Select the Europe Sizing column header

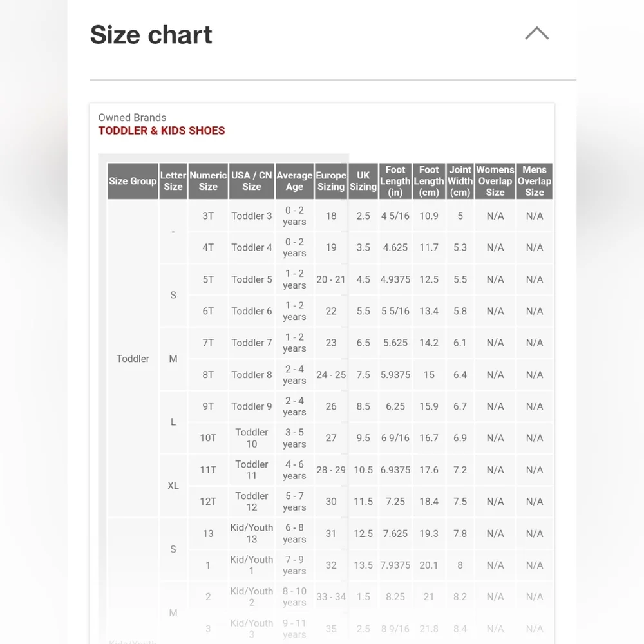[x=330, y=181]
